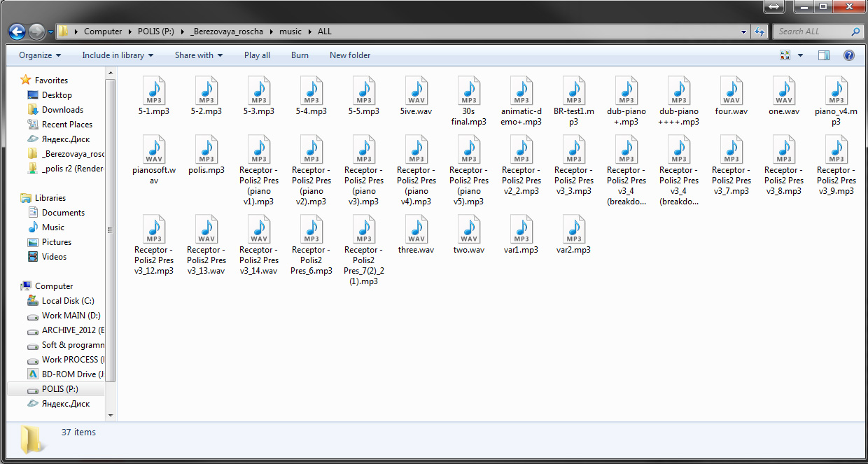Select Receptor - Polis2 Pres v3_9.mp3 icon

click(x=836, y=149)
